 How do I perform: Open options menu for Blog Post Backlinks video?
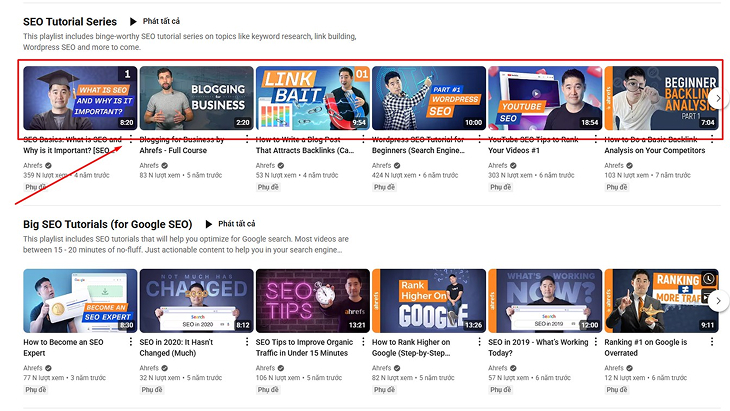point(363,139)
